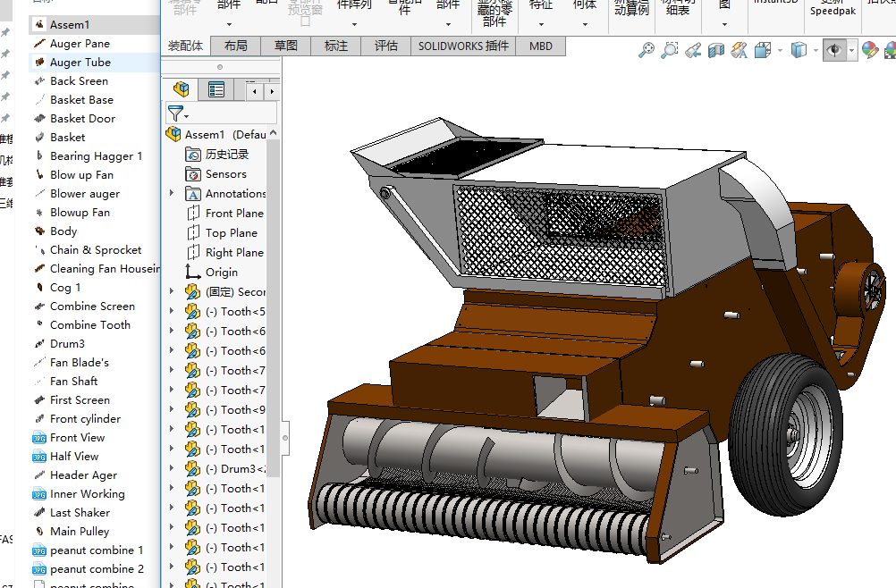Screen dimensions: 896x588
Task: Open the Hide/Show Items dropdown arrow
Action: [851, 51]
